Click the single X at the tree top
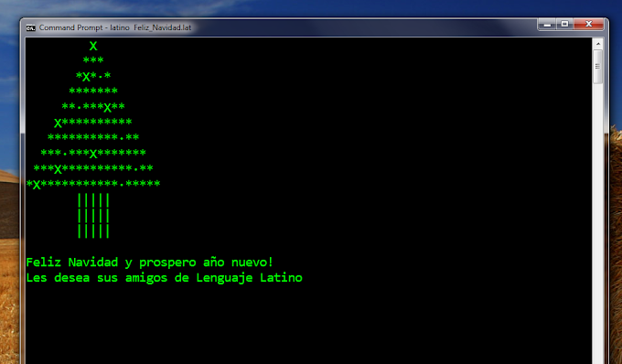 pyautogui.click(x=93, y=46)
